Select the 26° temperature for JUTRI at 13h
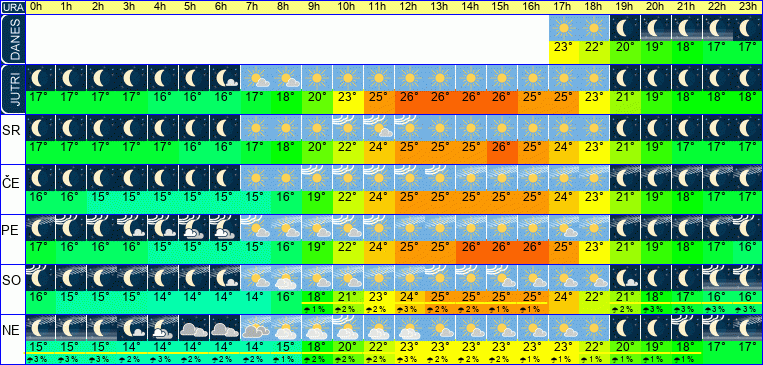 click(440, 97)
